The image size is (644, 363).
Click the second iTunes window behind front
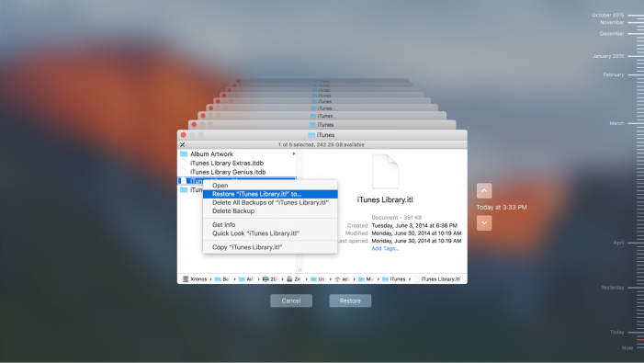click(322, 124)
